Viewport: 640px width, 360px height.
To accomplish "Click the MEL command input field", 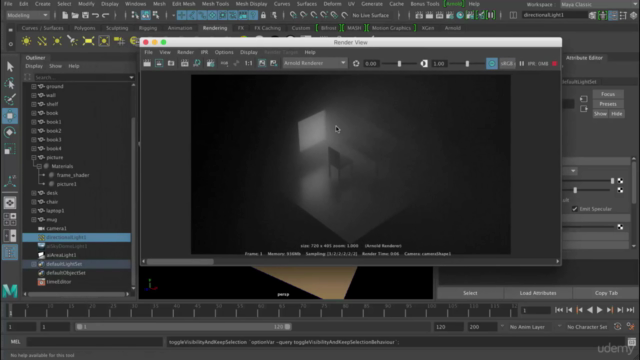I will coord(95,342).
